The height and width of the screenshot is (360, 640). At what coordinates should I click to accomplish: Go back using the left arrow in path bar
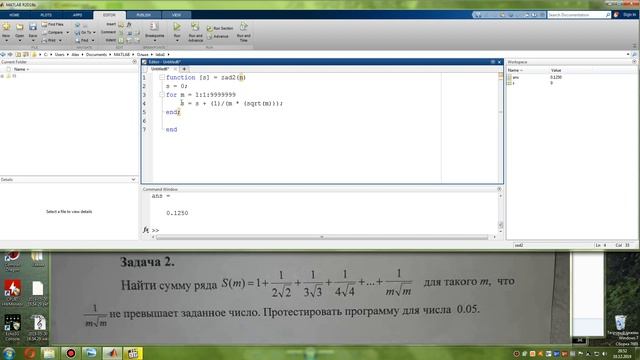tap(3, 54)
